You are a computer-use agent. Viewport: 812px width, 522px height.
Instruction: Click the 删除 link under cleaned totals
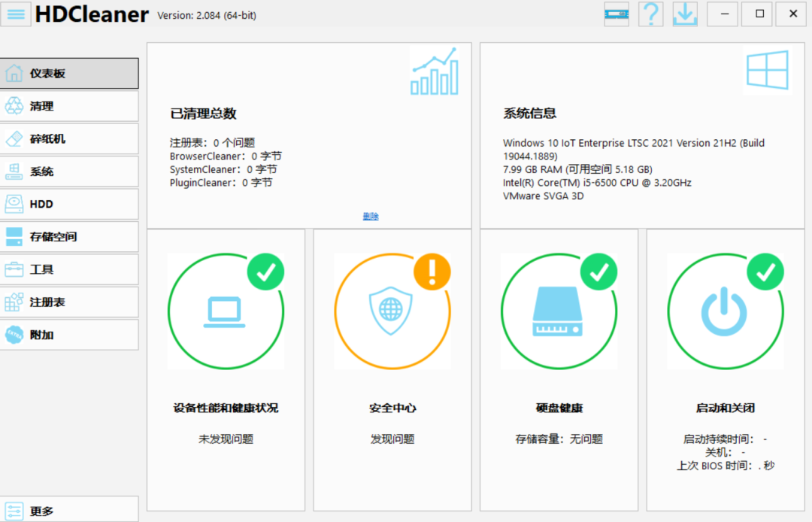370,216
